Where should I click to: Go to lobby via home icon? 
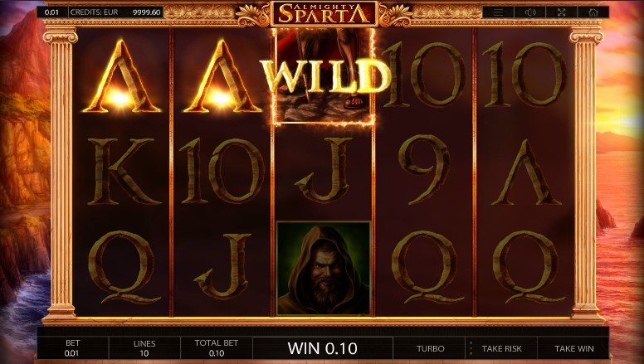tap(593, 12)
